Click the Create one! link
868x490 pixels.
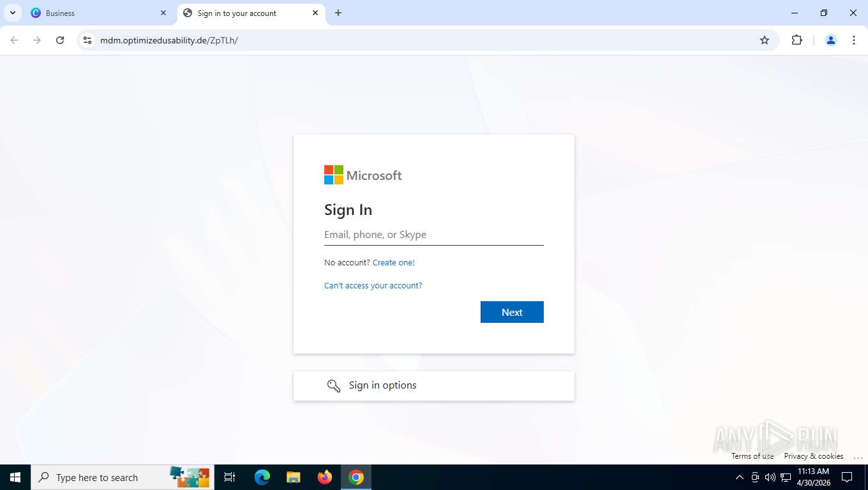click(x=394, y=263)
